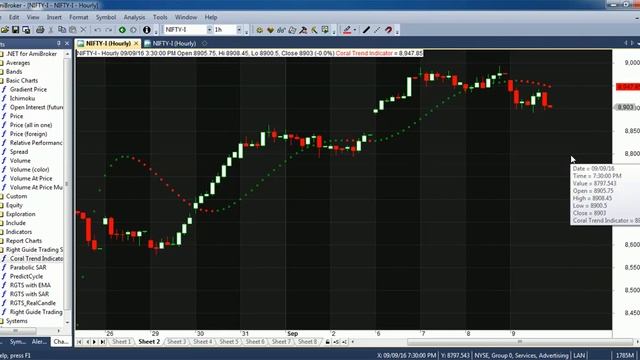
Task: Select the thick trend line tool
Action: coord(366,30)
